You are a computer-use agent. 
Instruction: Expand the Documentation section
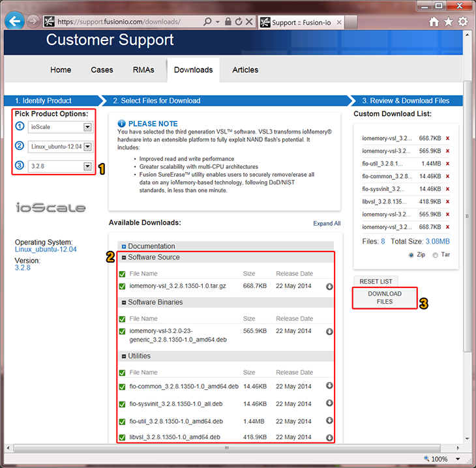(x=123, y=246)
